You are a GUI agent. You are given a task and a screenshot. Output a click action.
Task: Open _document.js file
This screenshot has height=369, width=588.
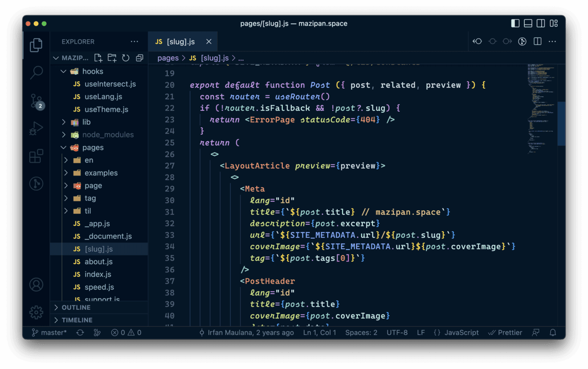tap(99, 236)
